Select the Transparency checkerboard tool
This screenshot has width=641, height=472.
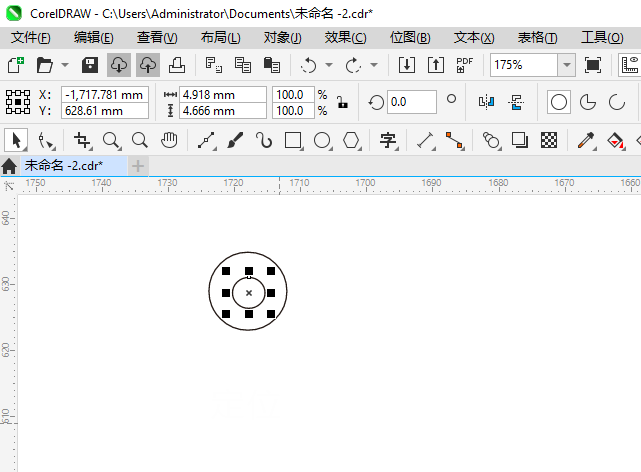click(x=549, y=141)
